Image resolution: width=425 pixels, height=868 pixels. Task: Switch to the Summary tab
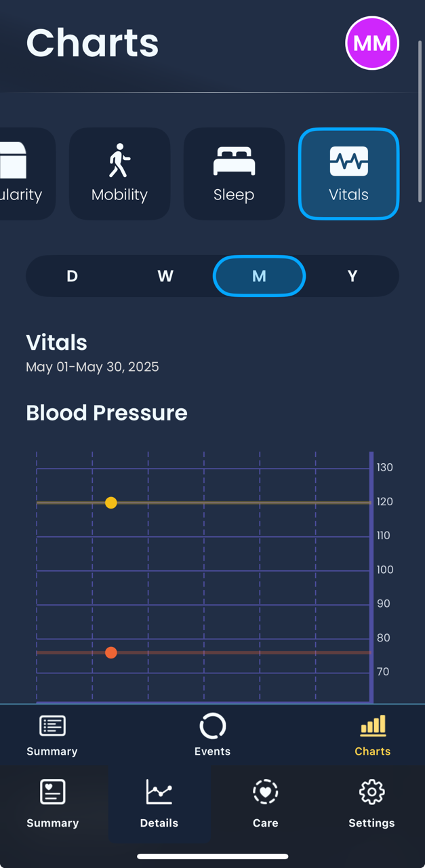coord(52,734)
